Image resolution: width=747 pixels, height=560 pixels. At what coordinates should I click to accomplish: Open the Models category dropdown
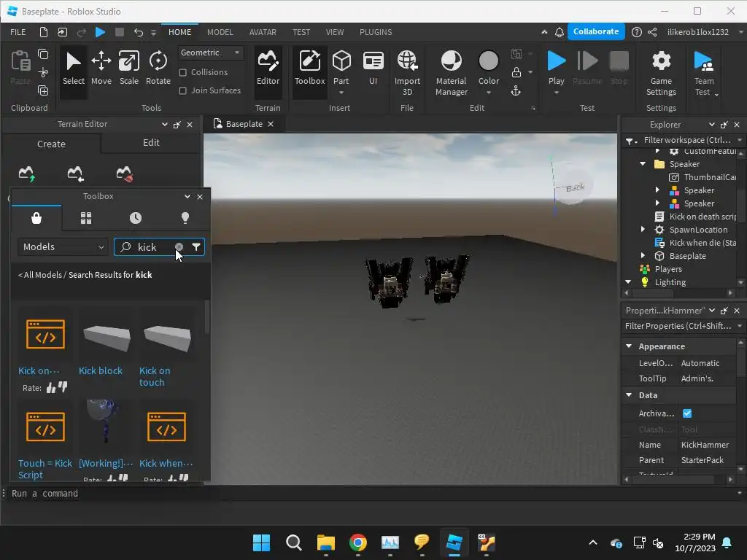[x=63, y=246]
